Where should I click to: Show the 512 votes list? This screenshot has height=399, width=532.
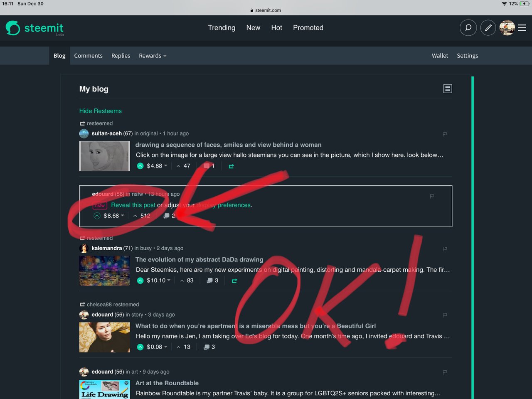point(142,216)
